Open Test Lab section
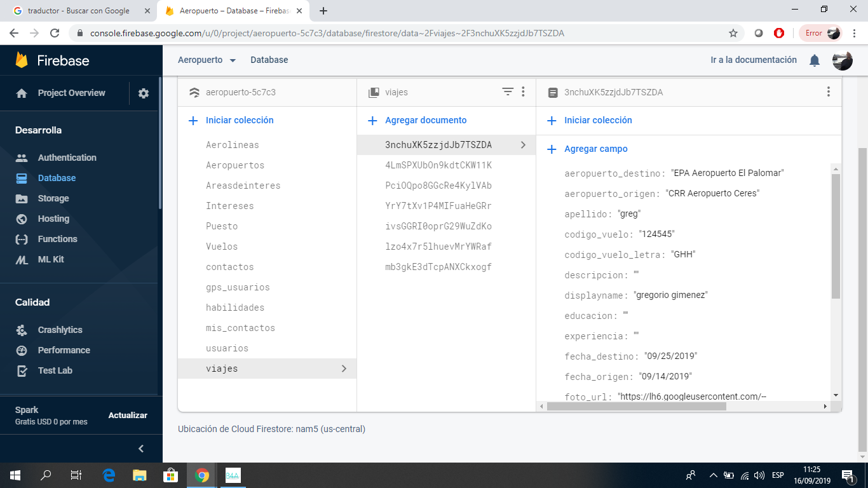This screenshot has width=868, height=488. [x=55, y=370]
